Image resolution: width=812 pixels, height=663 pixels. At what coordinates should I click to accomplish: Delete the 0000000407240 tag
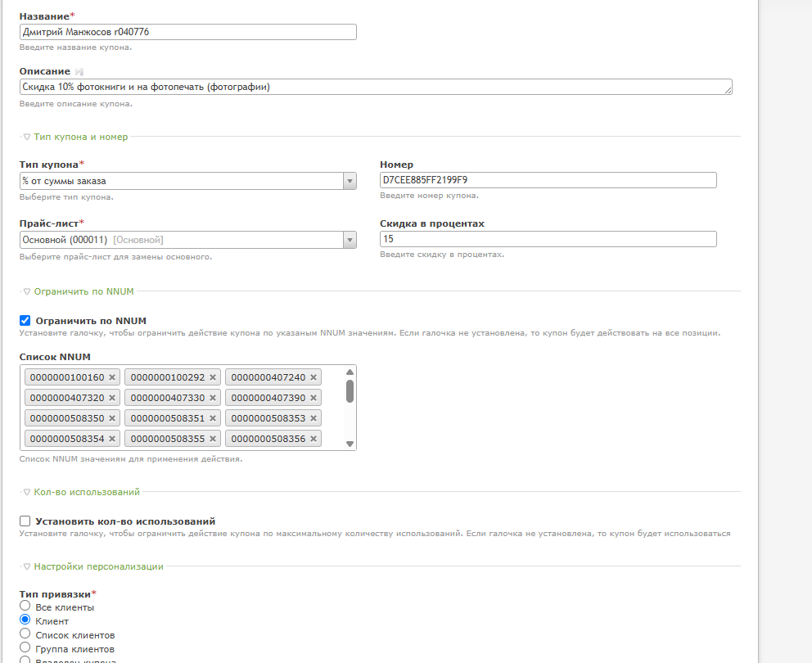tap(314, 377)
